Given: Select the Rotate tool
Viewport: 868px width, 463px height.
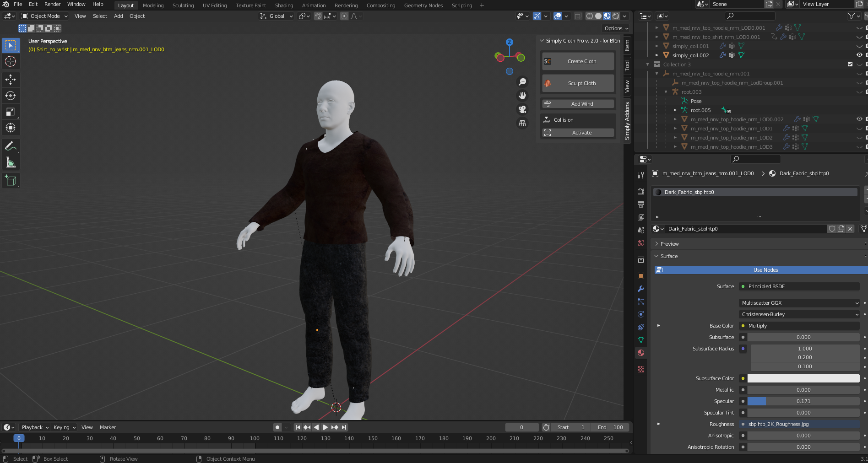Looking at the screenshot, I should pyautogui.click(x=11, y=96).
